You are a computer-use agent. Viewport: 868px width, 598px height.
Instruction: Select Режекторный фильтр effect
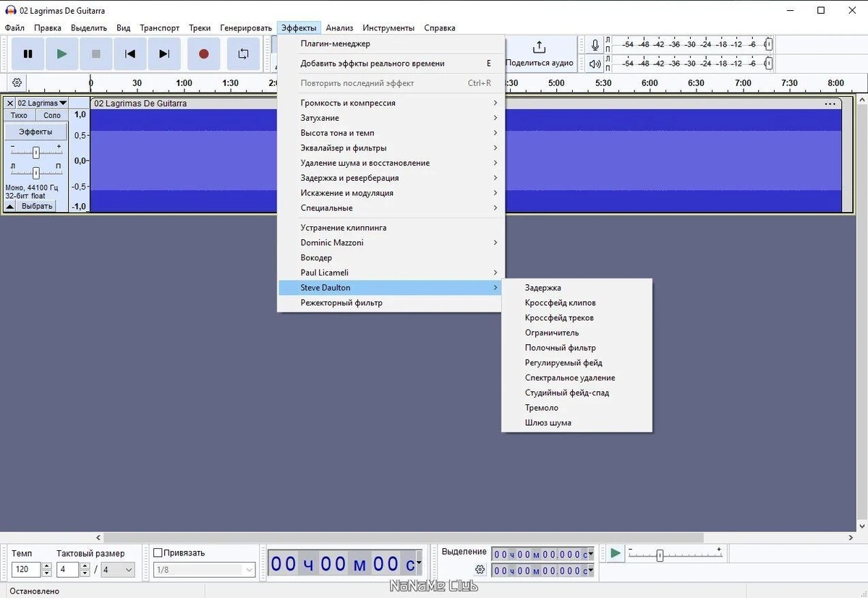(391, 303)
